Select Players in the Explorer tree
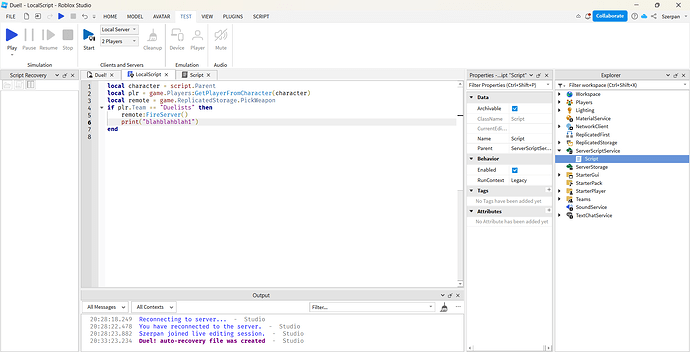Screen dimensions: 690x364 click(x=584, y=102)
